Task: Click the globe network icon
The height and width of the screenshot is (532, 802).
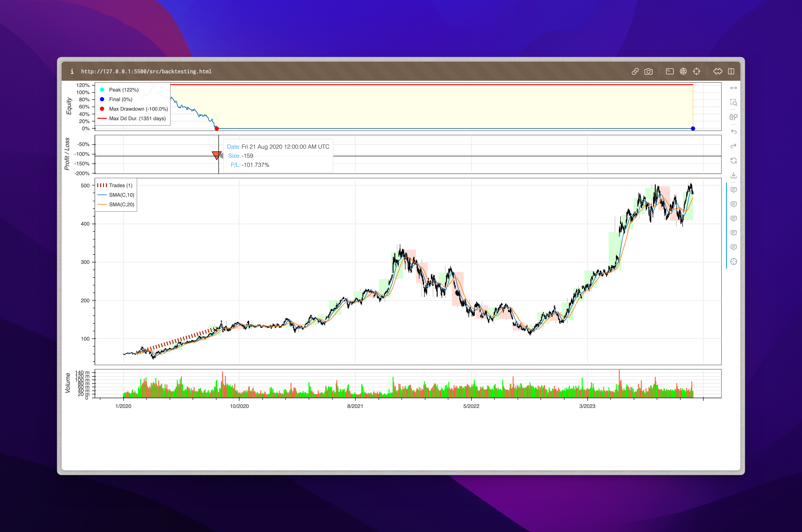Action: coord(683,72)
